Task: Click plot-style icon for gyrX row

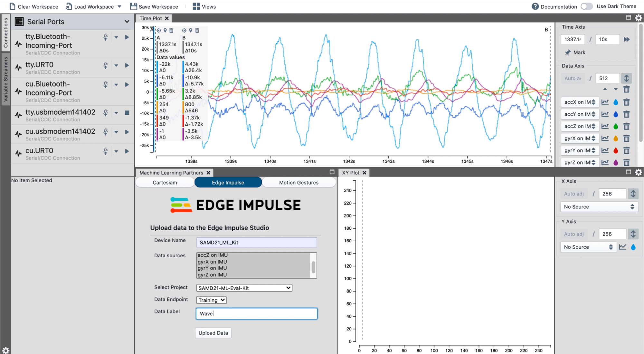Action: 605,139
